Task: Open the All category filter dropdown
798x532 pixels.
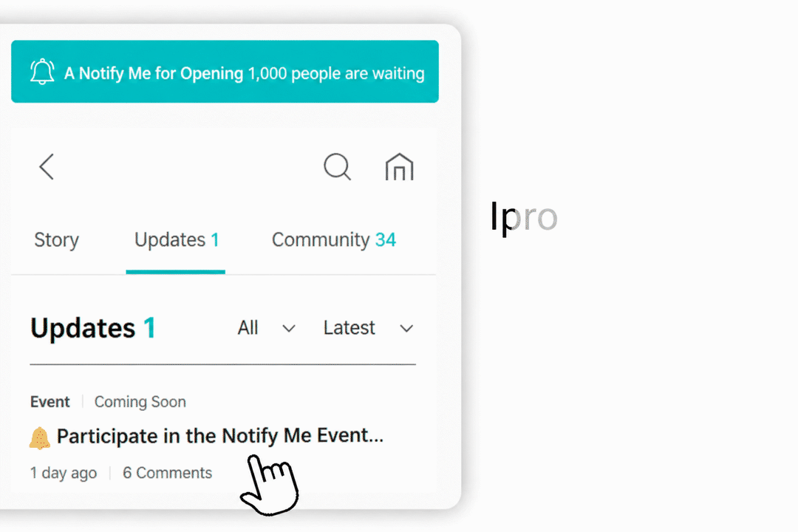Action: coord(267,328)
